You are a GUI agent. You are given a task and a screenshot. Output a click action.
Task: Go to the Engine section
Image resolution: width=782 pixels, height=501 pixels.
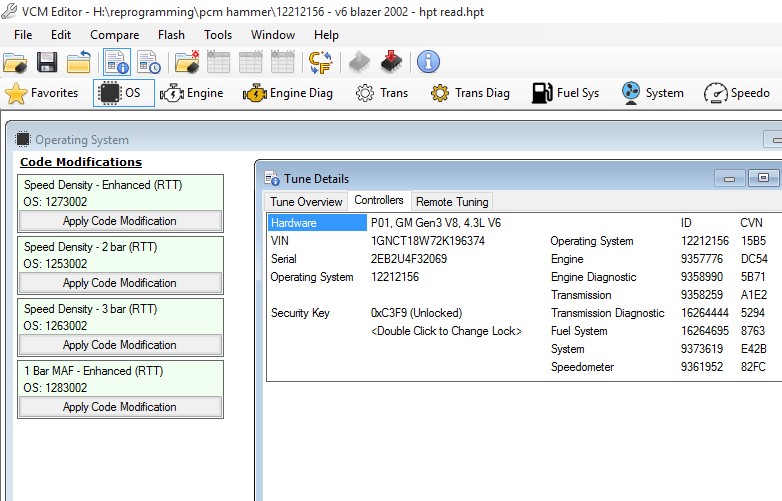point(192,93)
